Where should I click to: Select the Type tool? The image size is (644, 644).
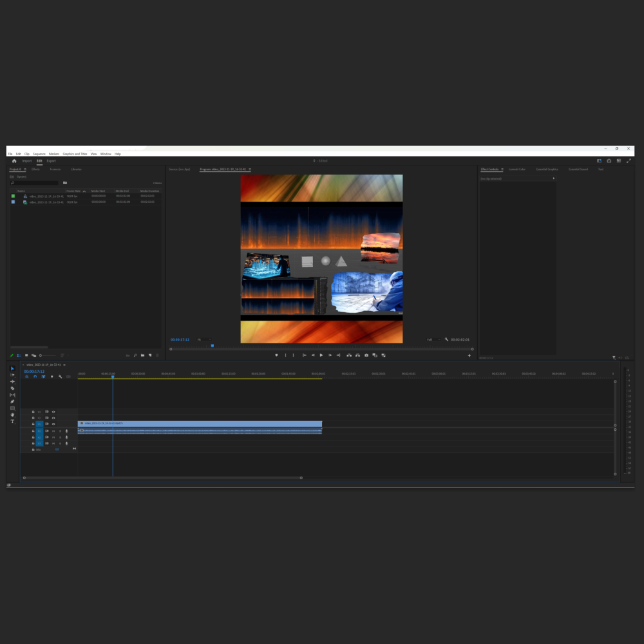12,421
